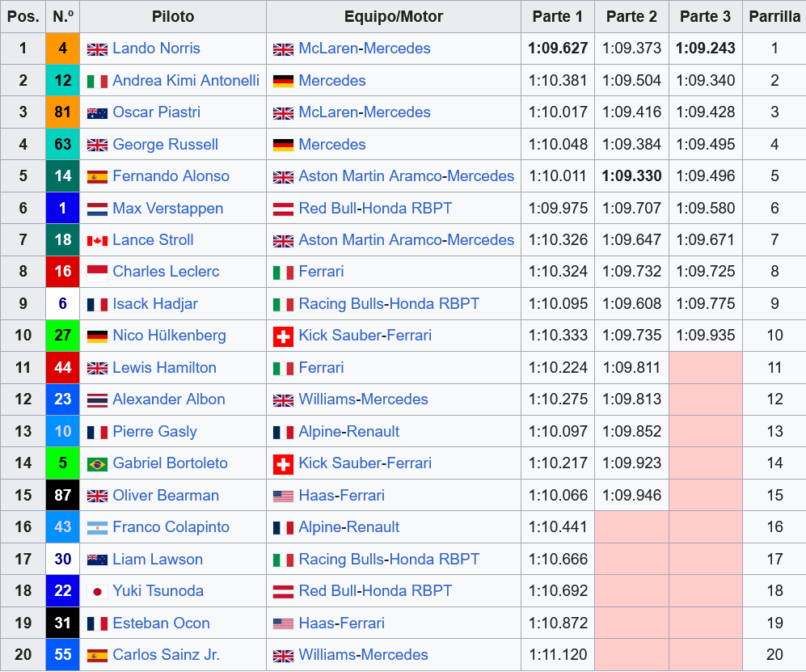The height and width of the screenshot is (672, 806).
Task: Follow the Lewis Hamilton link
Action: [x=164, y=368]
